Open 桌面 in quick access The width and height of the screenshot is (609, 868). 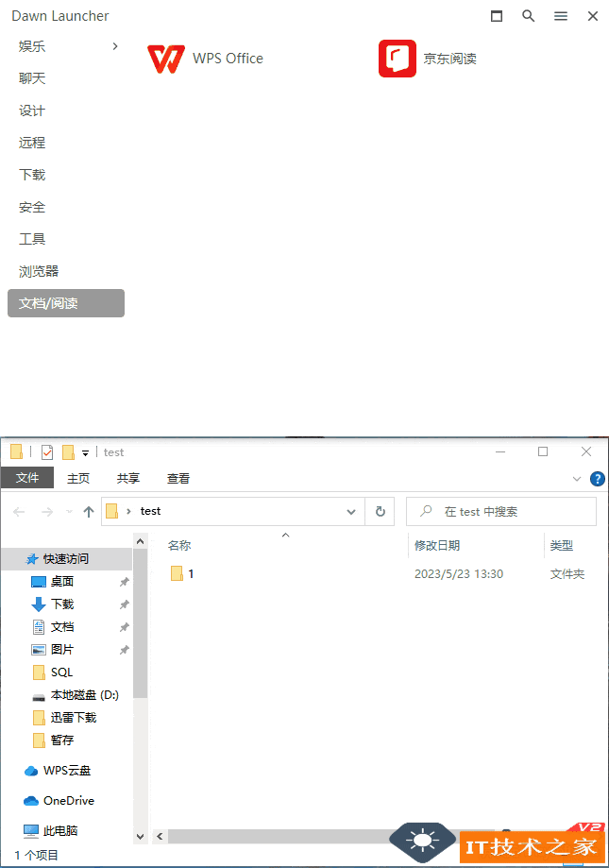point(62,581)
